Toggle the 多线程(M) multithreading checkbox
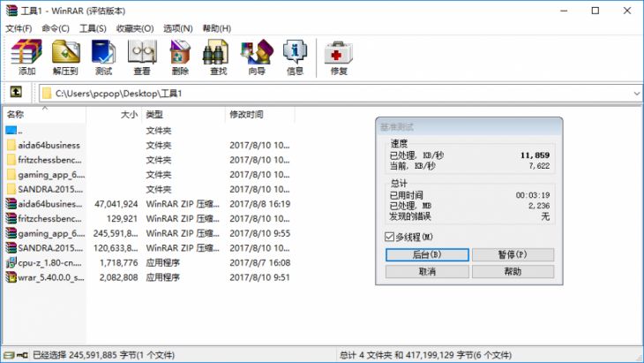Viewport: 644px width, 363px height. pyautogui.click(x=389, y=237)
